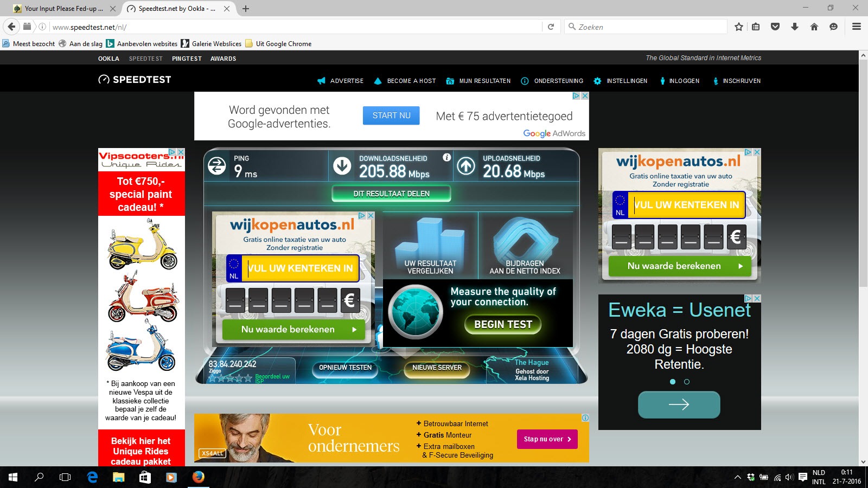
Task: Open the Firefox Hello chat smiley icon
Action: pyautogui.click(x=834, y=27)
